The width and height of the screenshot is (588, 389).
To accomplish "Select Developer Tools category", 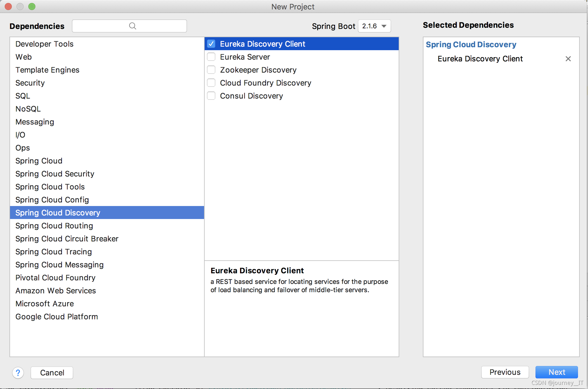I will click(44, 43).
